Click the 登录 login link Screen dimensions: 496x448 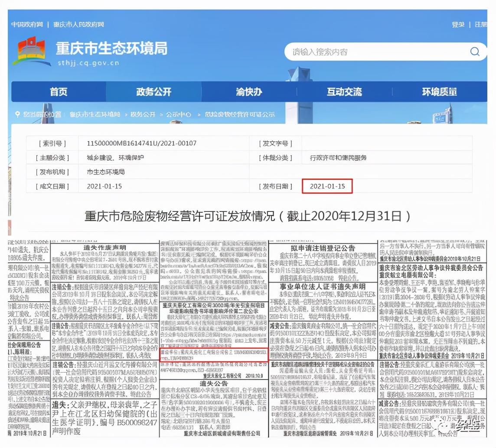(x=458, y=25)
